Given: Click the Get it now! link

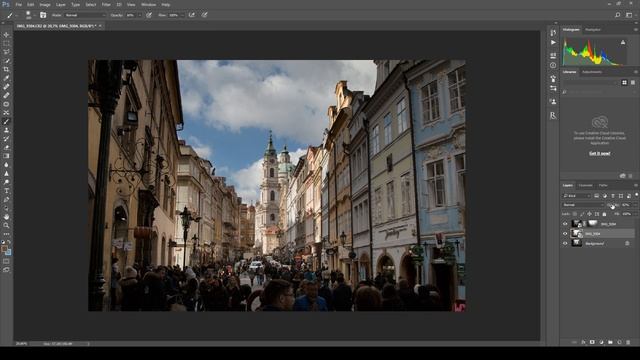Looking at the screenshot, I should (x=600, y=153).
